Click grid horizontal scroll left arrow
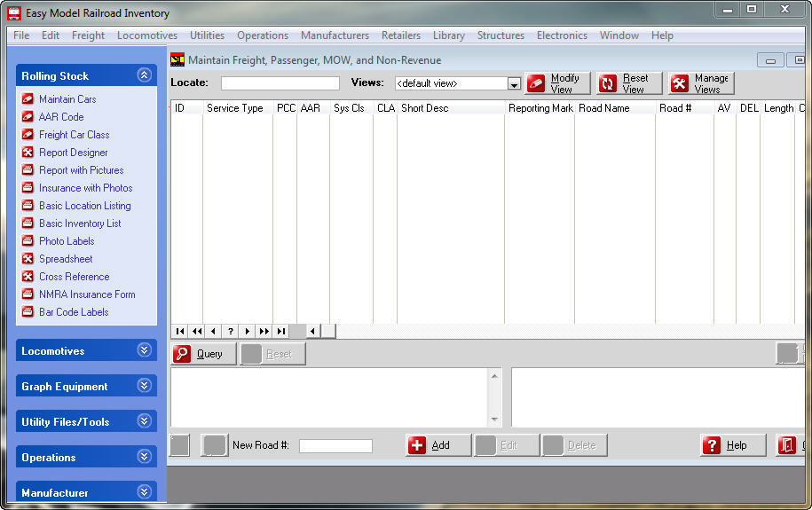The image size is (812, 510). click(x=312, y=331)
